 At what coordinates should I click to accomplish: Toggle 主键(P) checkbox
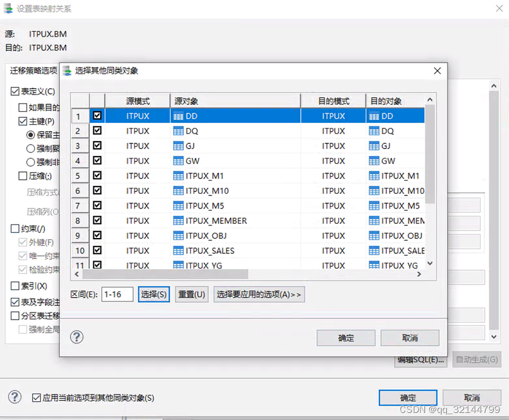[x=22, y=121]
